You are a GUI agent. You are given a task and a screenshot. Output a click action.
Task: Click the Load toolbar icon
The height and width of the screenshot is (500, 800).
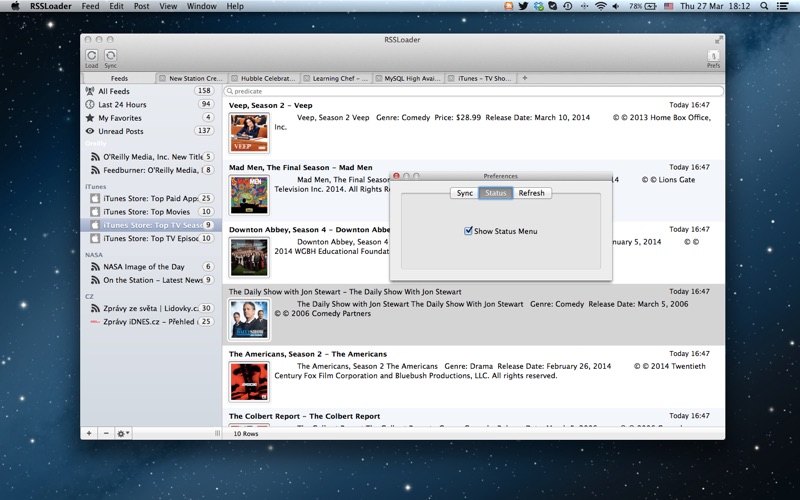point(91,57)
